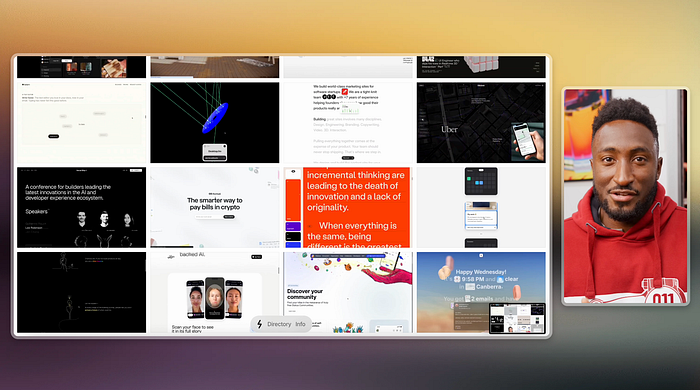Open the 'We build world-class marketing sites' thumbnail
The image size is (700, 390).
click(x=348, y=123)
